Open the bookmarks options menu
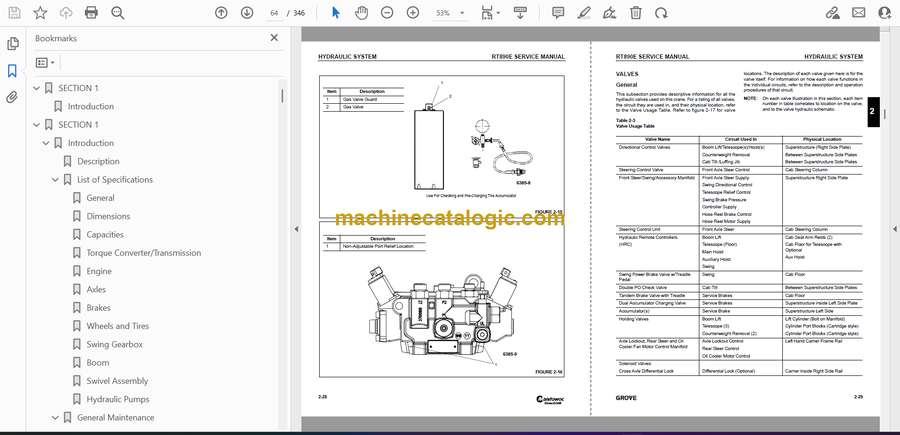Image resolution: width=900 pixels, height=435 pixels. click(x=46, y=62)
